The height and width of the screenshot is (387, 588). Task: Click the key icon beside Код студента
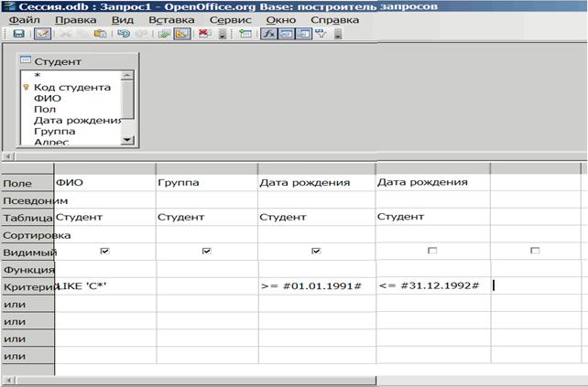26,87
